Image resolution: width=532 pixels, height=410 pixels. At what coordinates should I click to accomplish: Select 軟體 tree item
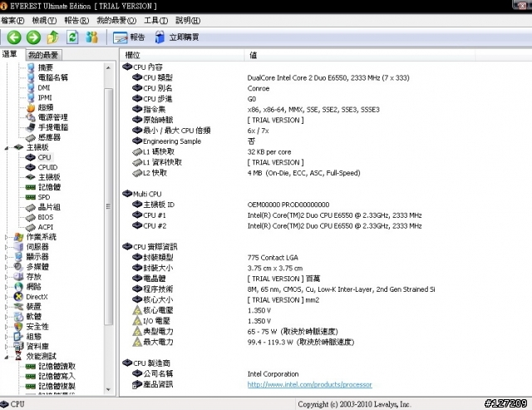coord(33,317)
